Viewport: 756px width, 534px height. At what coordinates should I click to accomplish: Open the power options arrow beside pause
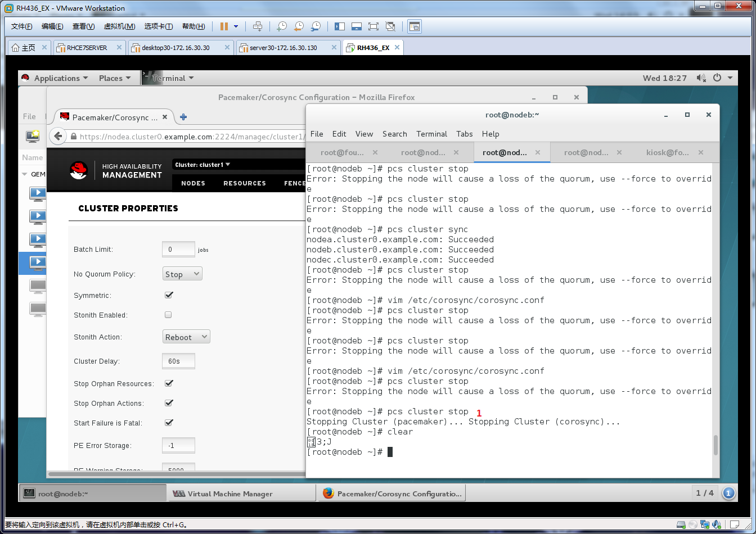click(236, 26)
